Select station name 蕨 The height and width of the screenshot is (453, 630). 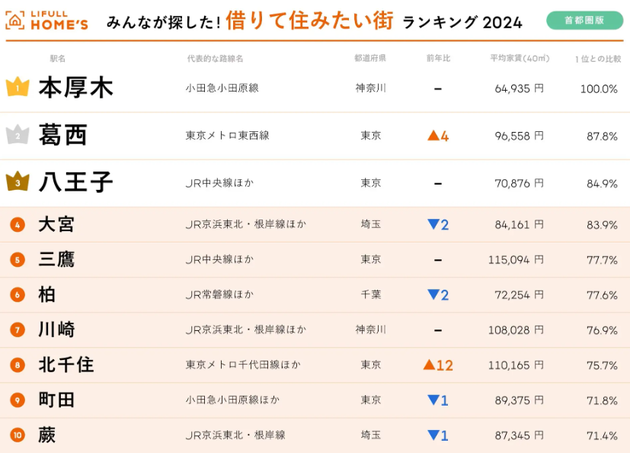pos(47,435)
